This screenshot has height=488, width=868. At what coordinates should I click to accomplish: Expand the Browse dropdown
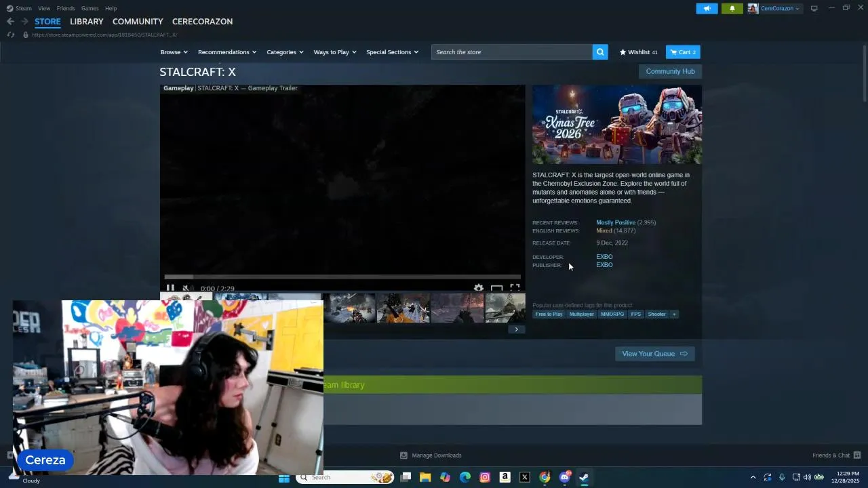[174, 52]
